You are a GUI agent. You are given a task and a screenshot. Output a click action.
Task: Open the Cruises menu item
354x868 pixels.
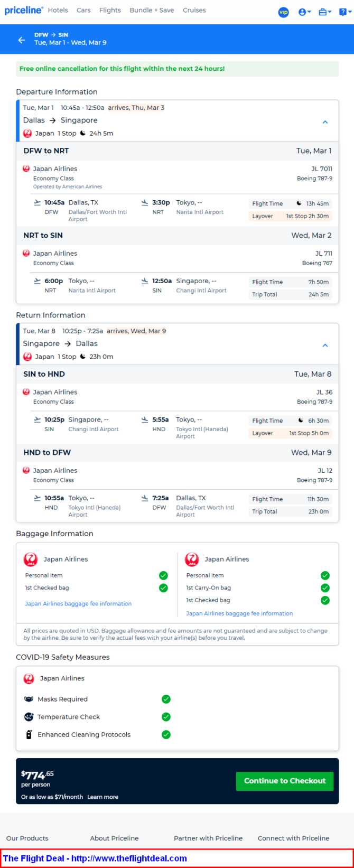point(194,10)
